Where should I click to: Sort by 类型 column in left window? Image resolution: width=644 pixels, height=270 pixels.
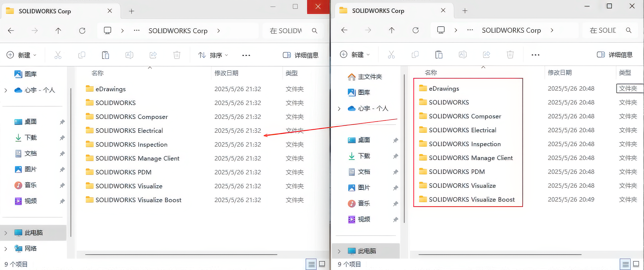pos(292,73)
